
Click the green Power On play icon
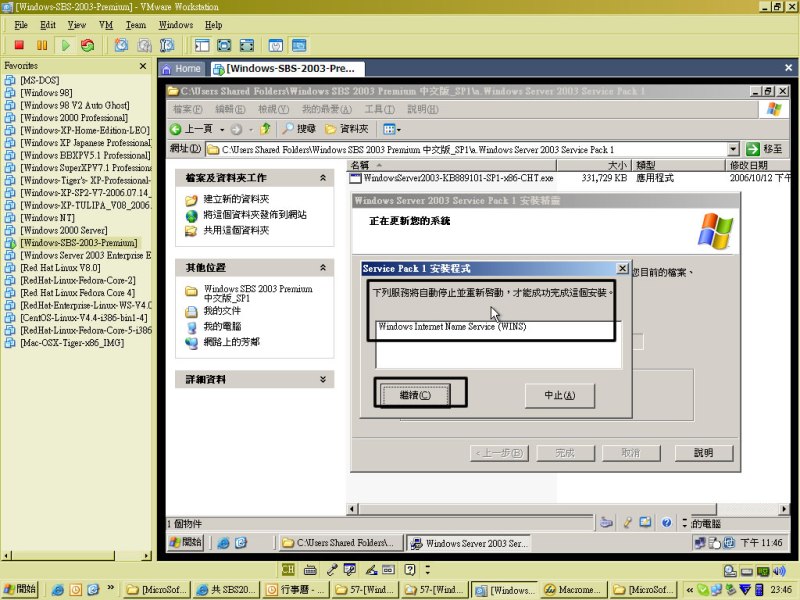(x=65, y=45)
